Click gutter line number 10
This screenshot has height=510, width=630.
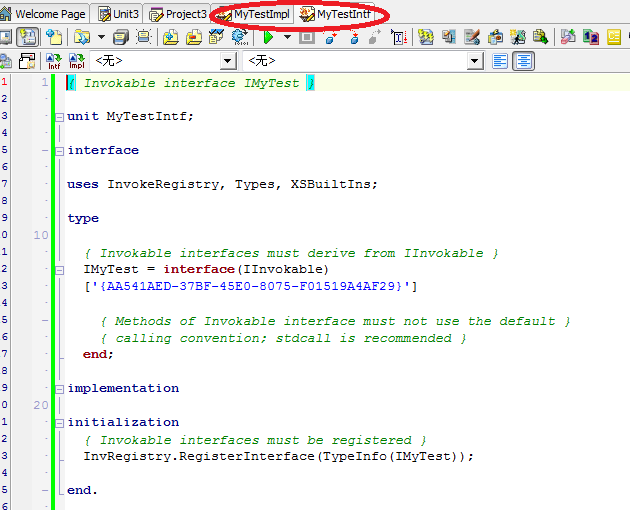41,235
